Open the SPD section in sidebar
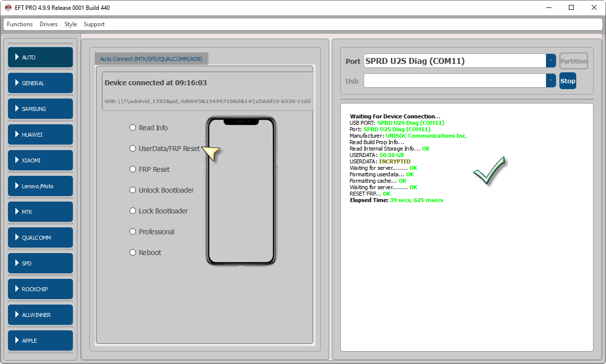 [x=40, y=263]
